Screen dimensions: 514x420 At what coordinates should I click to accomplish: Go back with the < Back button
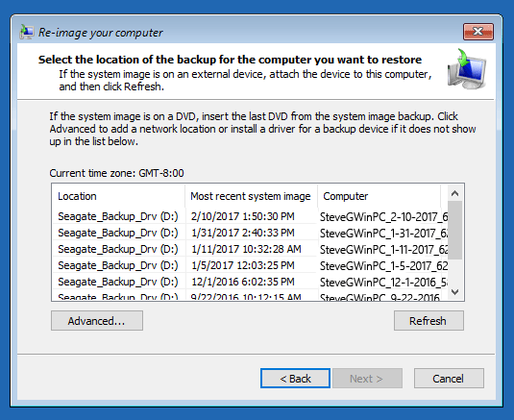pyautogui.click(x=295, y=379)
